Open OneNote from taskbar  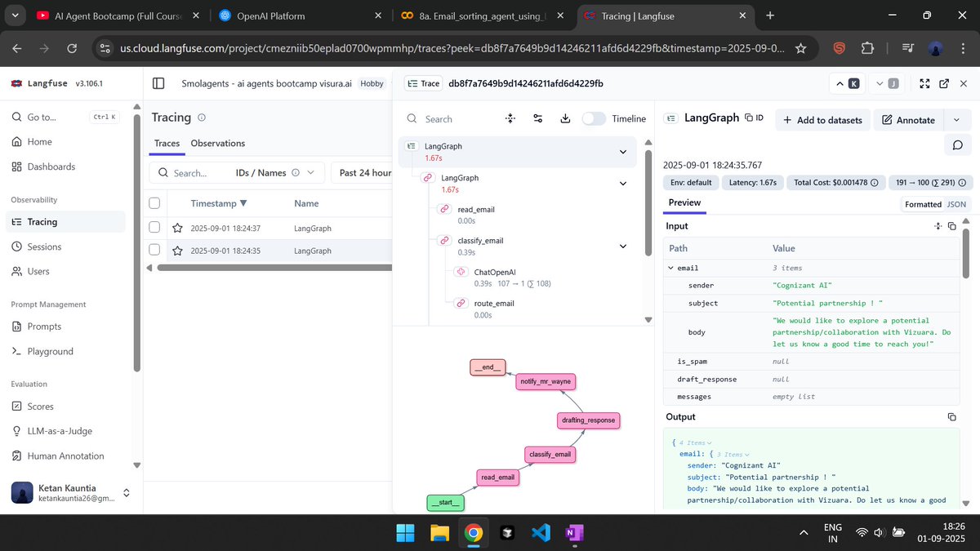tap(574, 533)
